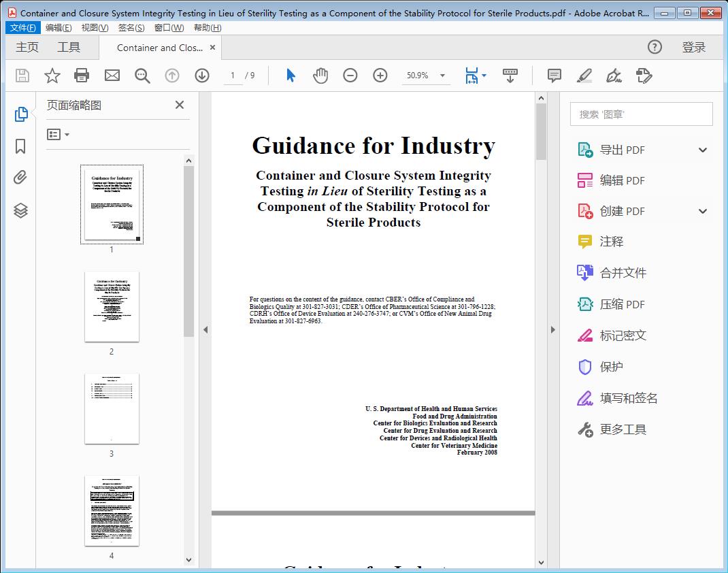Add a sticky note comment

pos(555,76)
